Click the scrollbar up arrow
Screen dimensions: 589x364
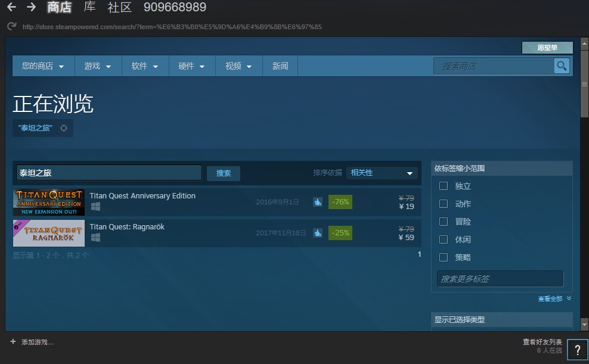point(584,44)
